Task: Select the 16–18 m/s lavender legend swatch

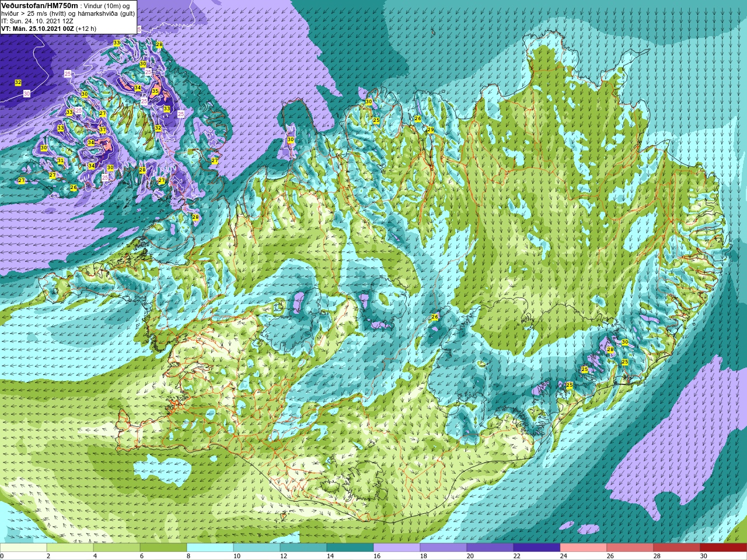Action: click(x=397, y=548)
